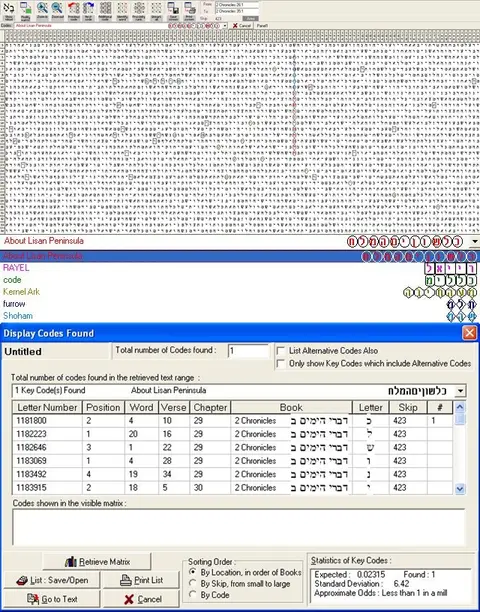Click the Letter column header

370,407
